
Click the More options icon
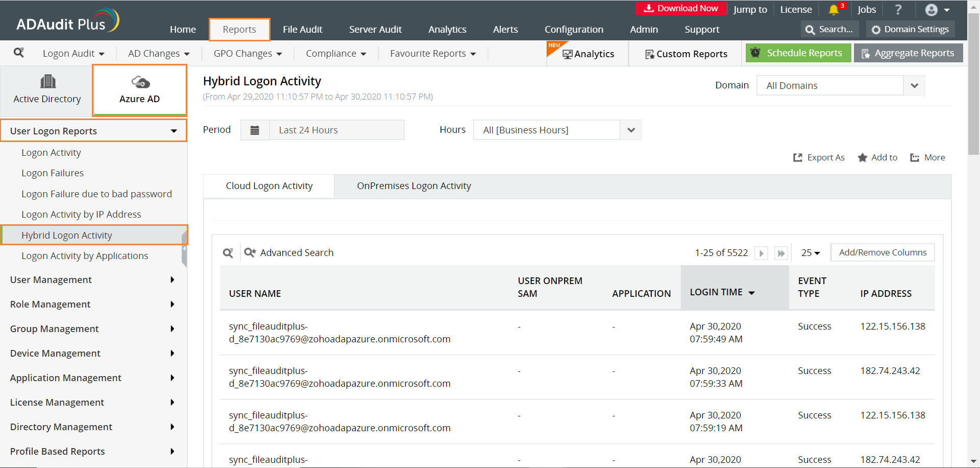[915, 157]
